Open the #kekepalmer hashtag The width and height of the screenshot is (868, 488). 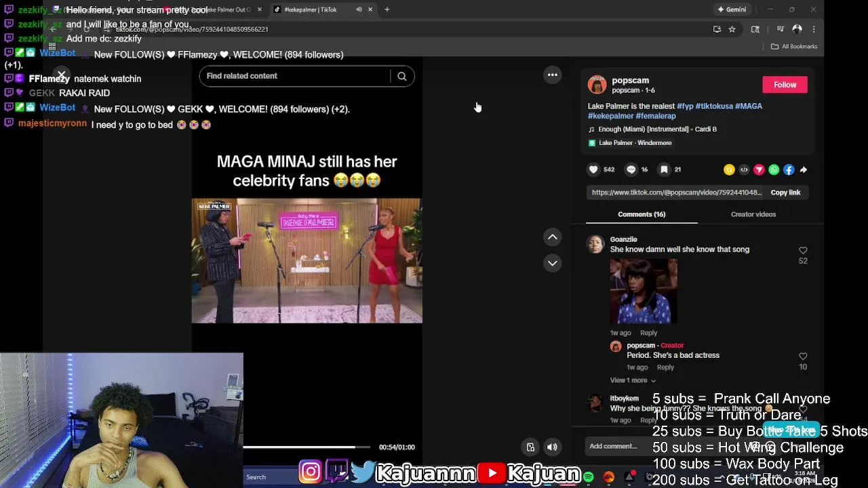pyautogui.click(x=610, y=116)
